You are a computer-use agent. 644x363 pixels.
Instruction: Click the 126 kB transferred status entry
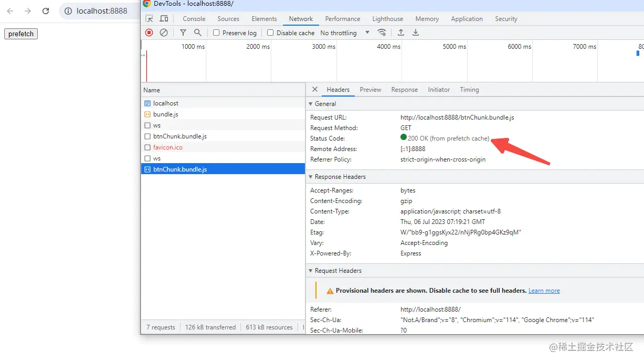tap(210, 327)
